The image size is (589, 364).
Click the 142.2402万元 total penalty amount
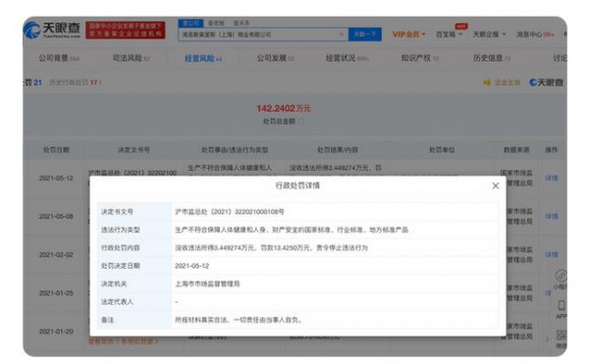(284, 109)
